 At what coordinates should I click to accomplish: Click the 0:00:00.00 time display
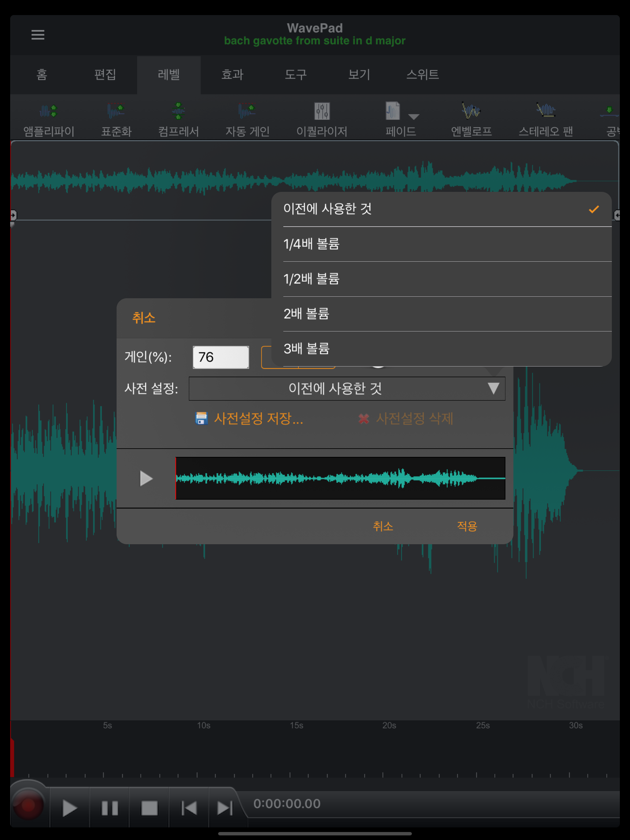coord(287,803)
